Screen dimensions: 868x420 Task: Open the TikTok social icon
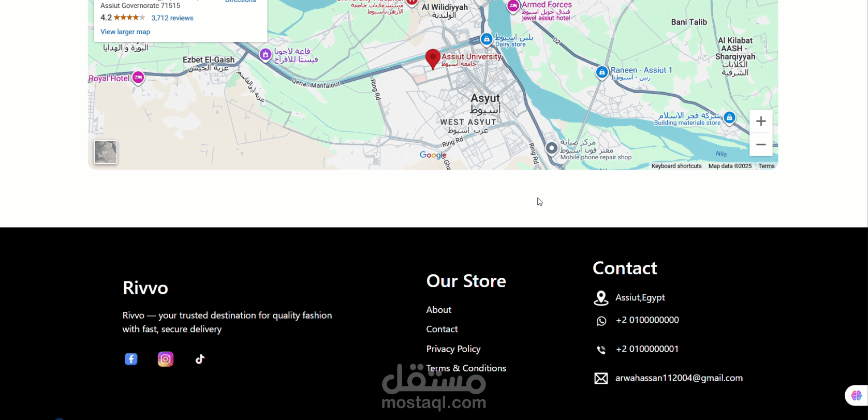pos(200,359)
